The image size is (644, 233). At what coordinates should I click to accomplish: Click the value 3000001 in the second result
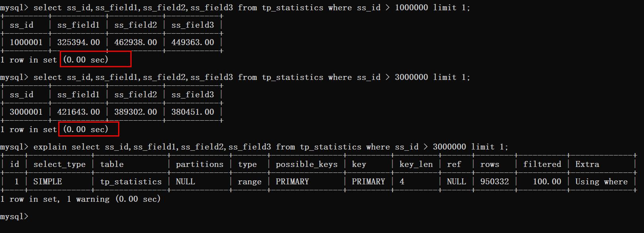pyautogui.click(x=26, y=112)
